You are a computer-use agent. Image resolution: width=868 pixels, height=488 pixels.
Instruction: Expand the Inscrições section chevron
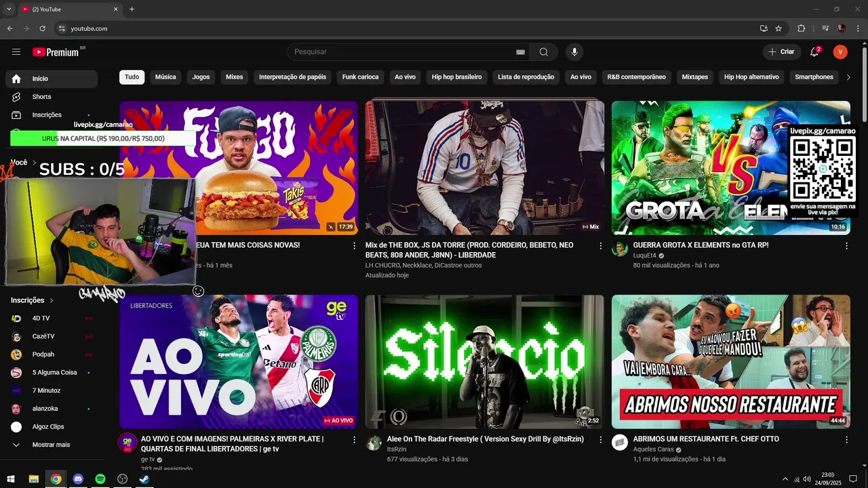pos(51,300)
